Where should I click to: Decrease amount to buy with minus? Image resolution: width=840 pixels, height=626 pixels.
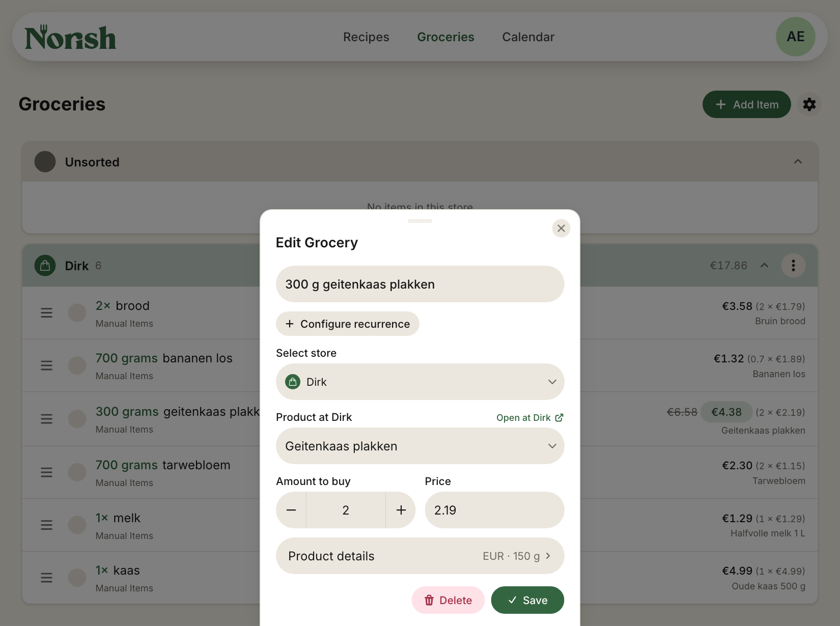tap(291, 510)
